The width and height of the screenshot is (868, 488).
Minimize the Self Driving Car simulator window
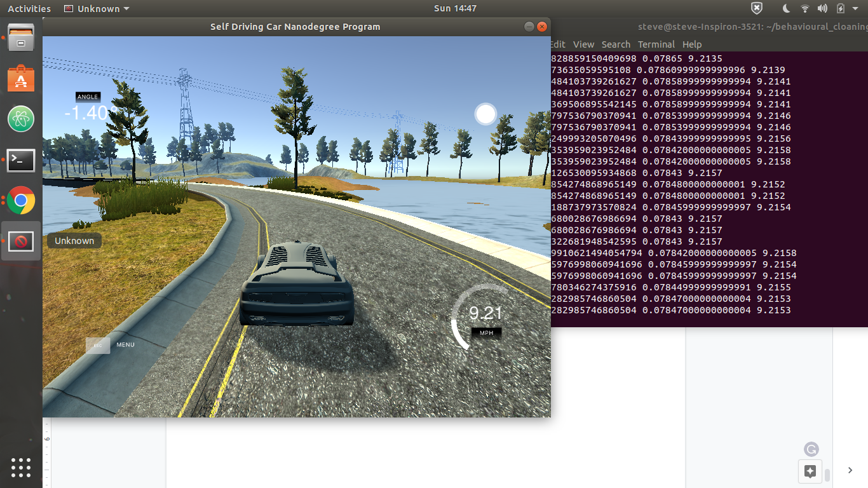[x=529, y=27]
